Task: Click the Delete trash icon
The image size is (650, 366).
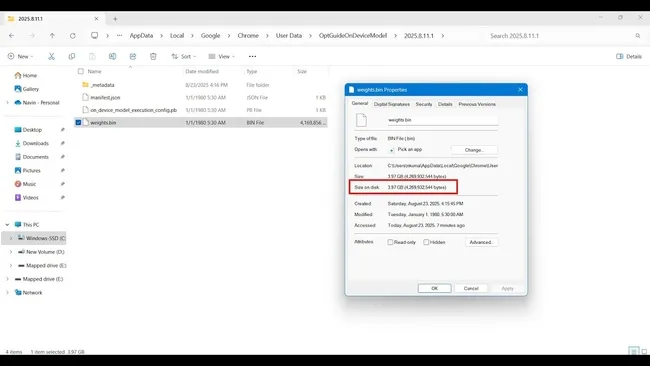Action: click(153, 56)
